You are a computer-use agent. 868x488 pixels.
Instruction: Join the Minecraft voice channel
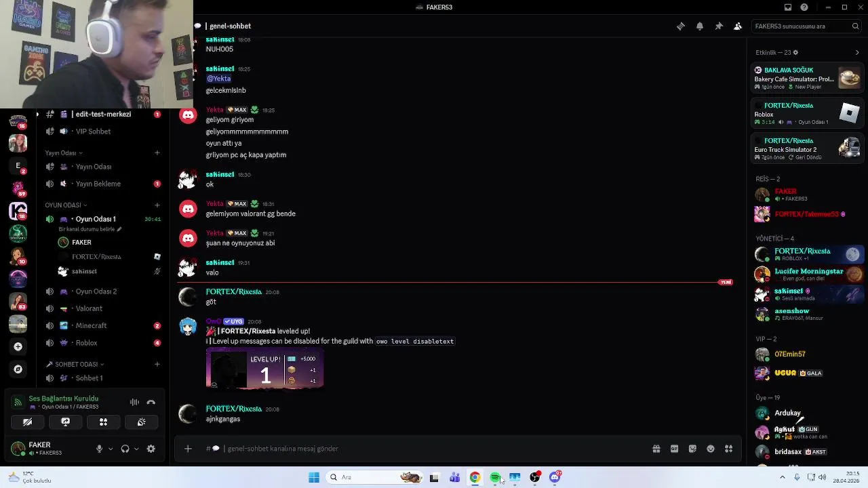(x=102, y=325)
